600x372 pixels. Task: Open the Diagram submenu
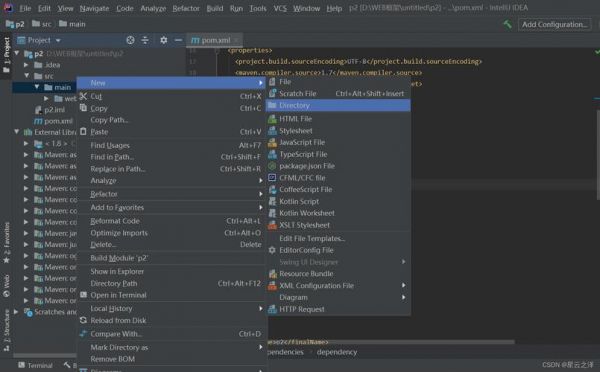coord(338,297)
